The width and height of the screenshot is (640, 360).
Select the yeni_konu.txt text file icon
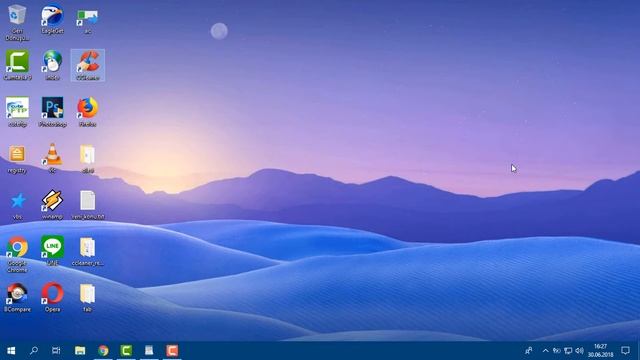click(x=88, y=205)
